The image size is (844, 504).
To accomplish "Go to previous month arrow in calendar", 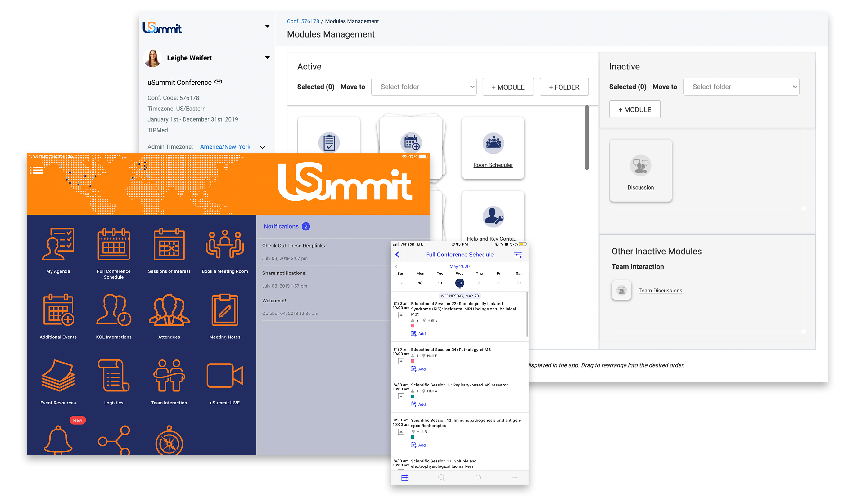I will pos(396,267).
